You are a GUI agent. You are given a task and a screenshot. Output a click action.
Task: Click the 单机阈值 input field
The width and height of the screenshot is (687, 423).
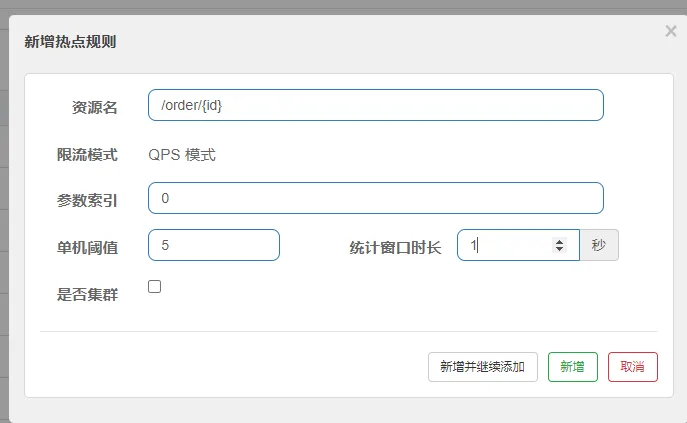(x=214, y=245)
